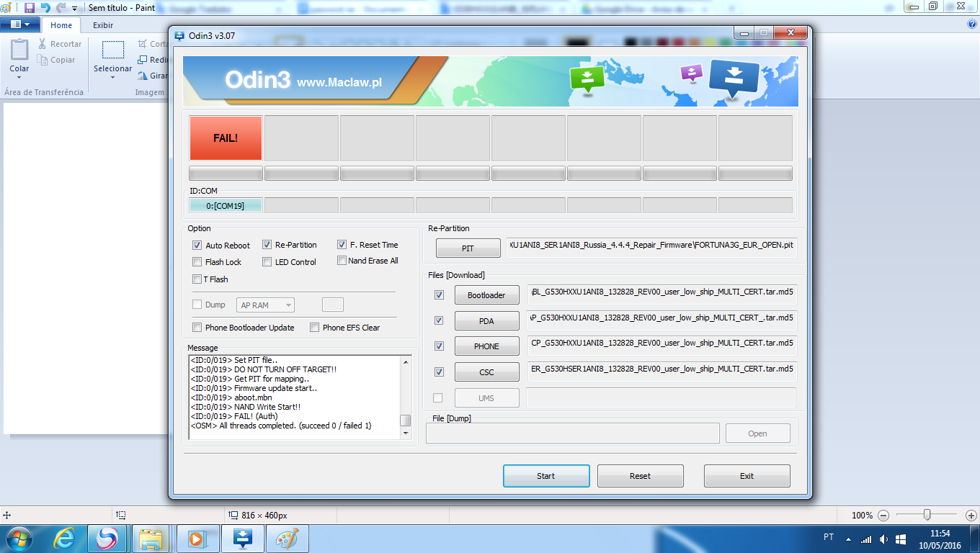This screenshot has width=980, height=553.
Task: Enable the Nand Erase All checkbox
Action: tap(342, 261)
